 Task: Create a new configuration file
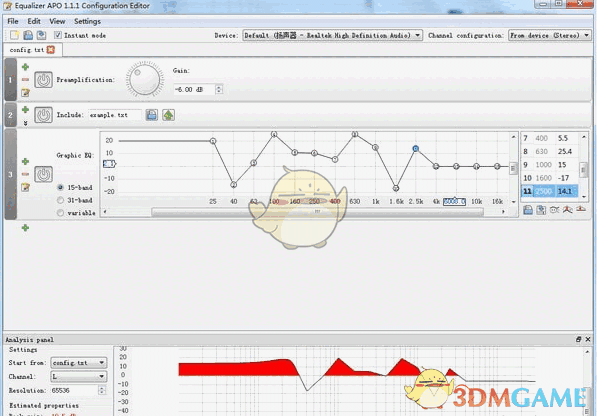14,35
